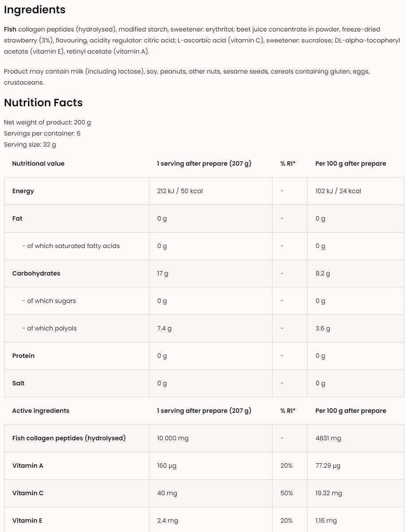Click the of which polyols row label
This screenshot has height=532, width=406.
click(51, 328)
